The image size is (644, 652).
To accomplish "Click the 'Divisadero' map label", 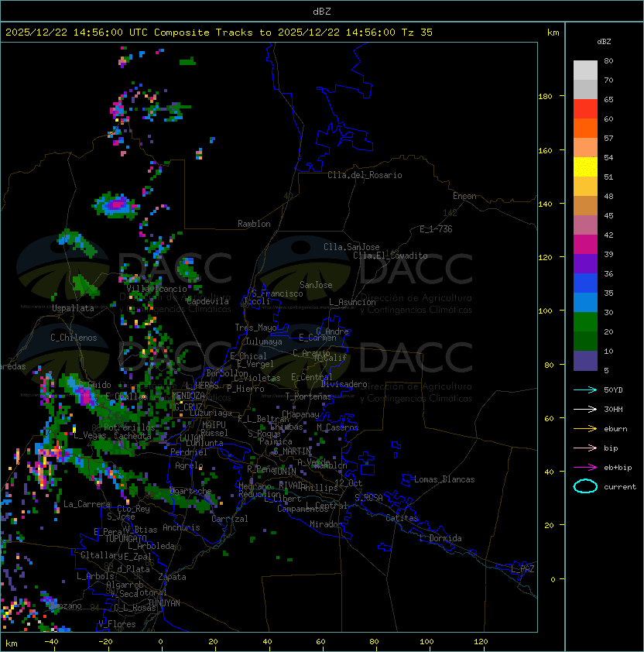I will [344, 385].
